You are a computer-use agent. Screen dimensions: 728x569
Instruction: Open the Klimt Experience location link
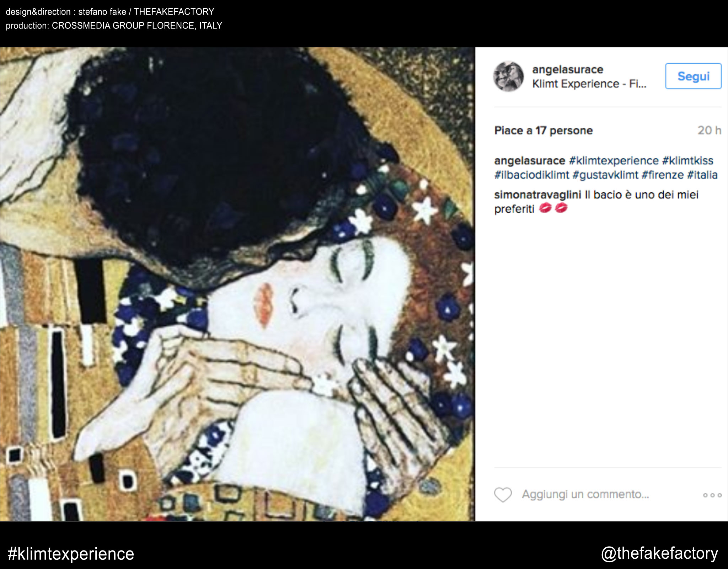coord(589,84)
